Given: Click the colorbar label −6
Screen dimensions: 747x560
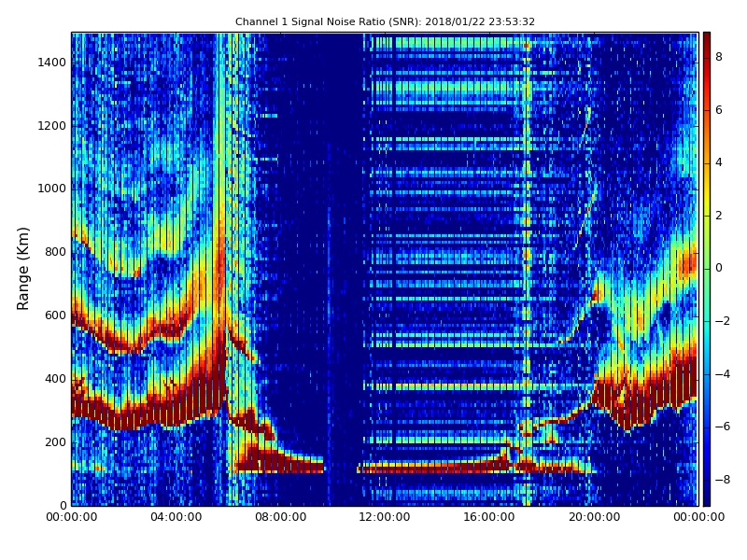Looking at the screenshot, I should pos(723,427).
